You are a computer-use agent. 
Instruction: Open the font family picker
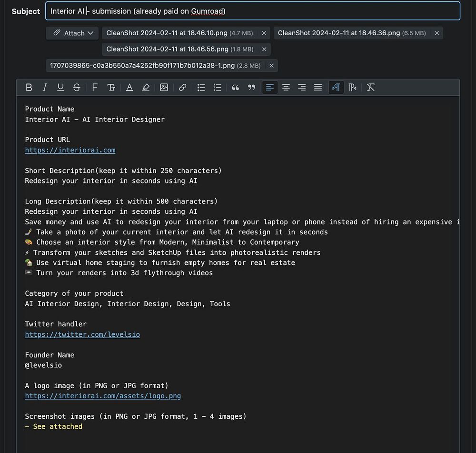[x=95, y=88]
